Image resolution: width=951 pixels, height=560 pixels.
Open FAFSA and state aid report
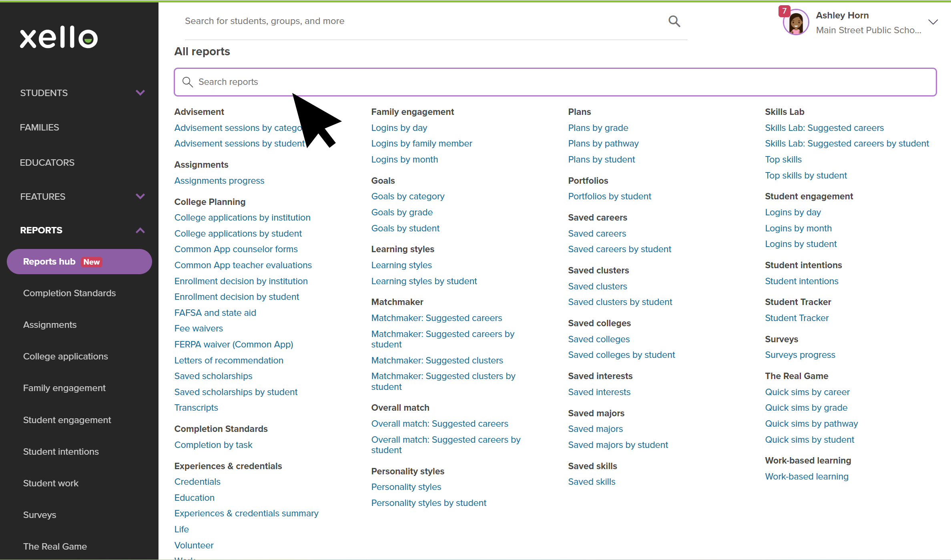coord(215,313)
